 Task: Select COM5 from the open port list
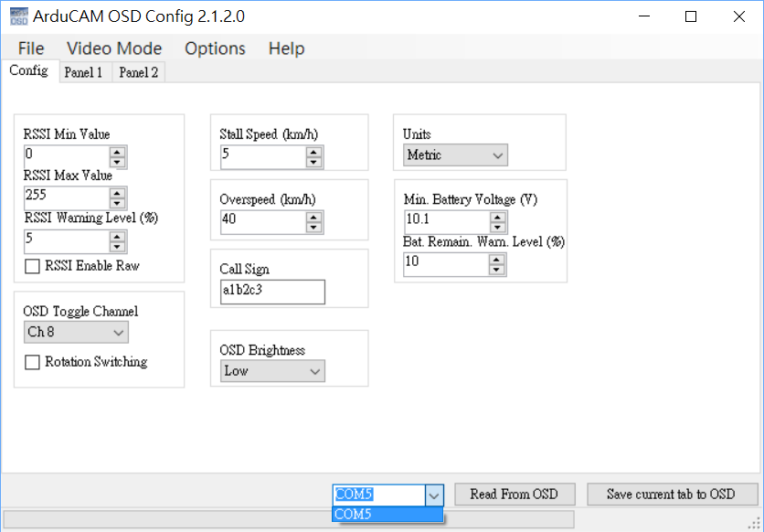(x=387, y=514)
